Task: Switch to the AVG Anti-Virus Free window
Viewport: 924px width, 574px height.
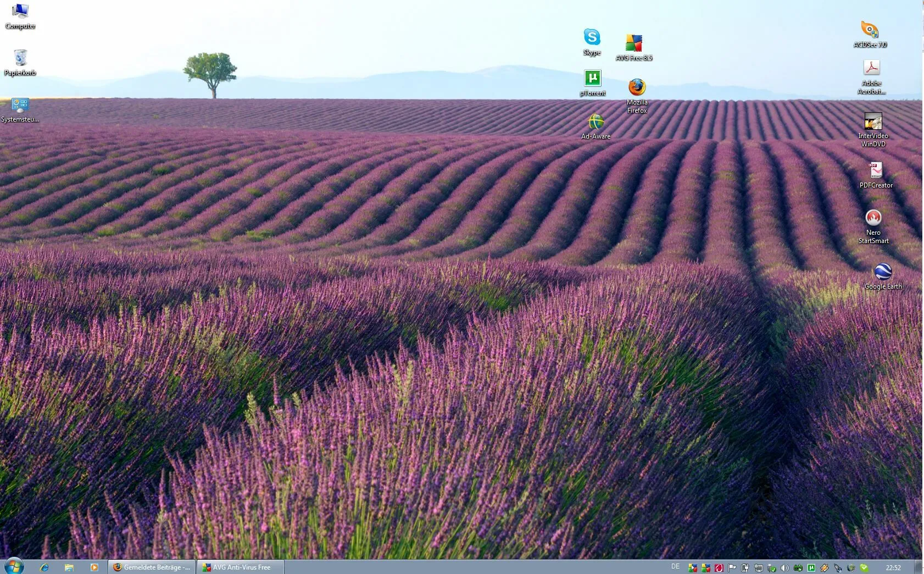Action: point(241,567)
